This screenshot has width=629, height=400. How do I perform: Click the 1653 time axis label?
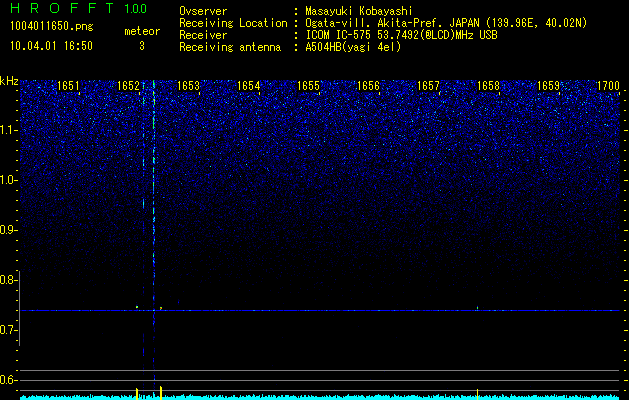coord(188,86)
